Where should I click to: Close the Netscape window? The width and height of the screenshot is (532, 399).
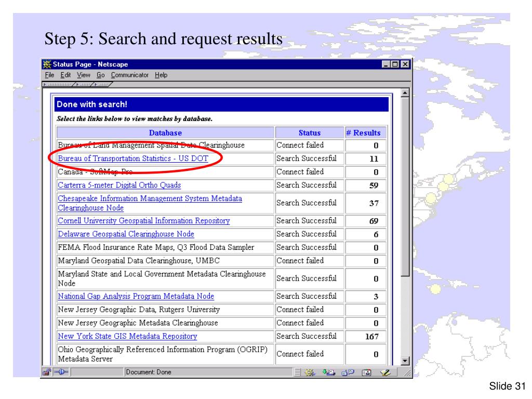[405, 64]
